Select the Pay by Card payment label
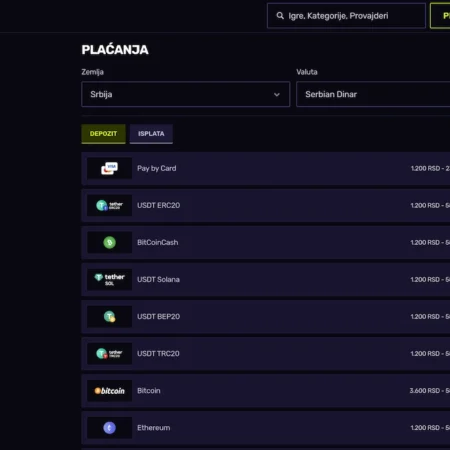The height and width of the screenshot is (450, 450). pyautogui.click(x=157, y=168)
